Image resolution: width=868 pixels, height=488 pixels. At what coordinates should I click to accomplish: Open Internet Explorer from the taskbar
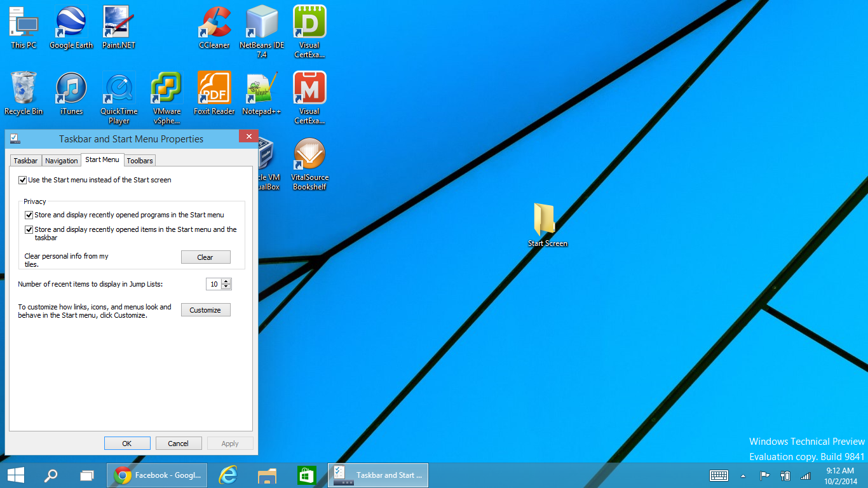[227, 475]
